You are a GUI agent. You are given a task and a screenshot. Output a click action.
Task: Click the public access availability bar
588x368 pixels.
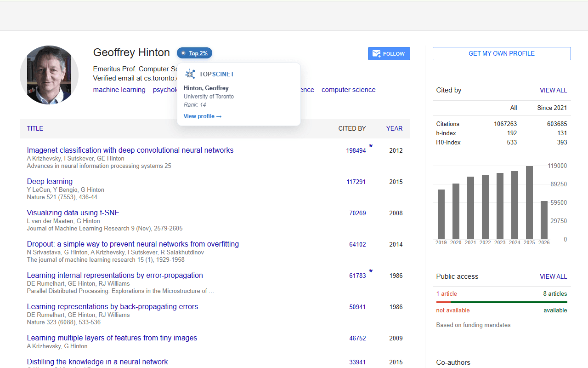click(502, 302)
